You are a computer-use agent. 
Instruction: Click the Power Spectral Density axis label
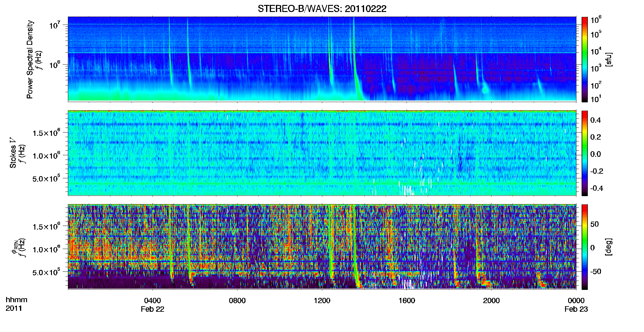pos(30,59)
